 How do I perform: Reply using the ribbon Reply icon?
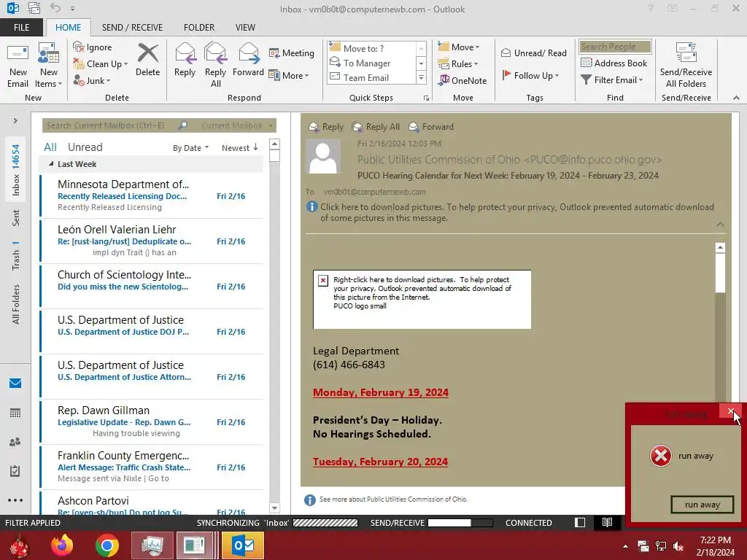(x=185, y=60)
